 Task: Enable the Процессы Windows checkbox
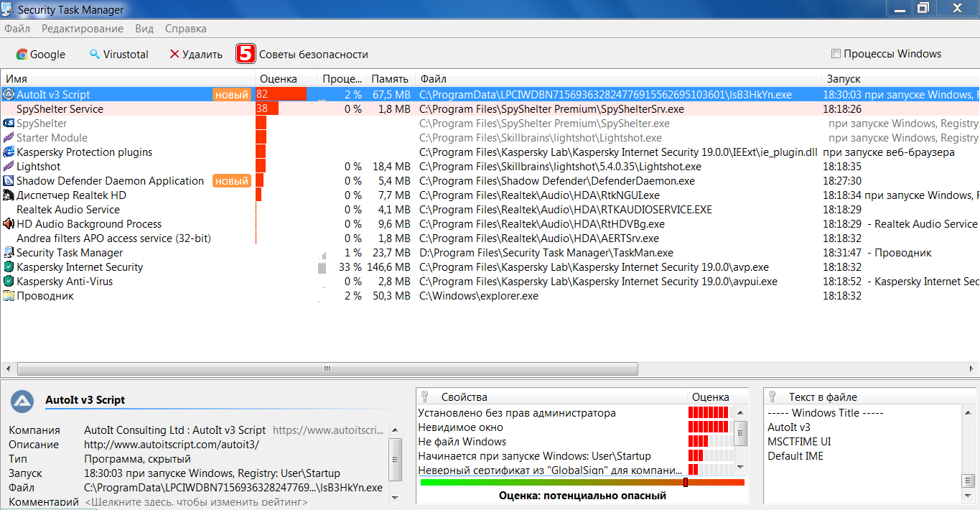pyautogui.click(x=836, y=54)
